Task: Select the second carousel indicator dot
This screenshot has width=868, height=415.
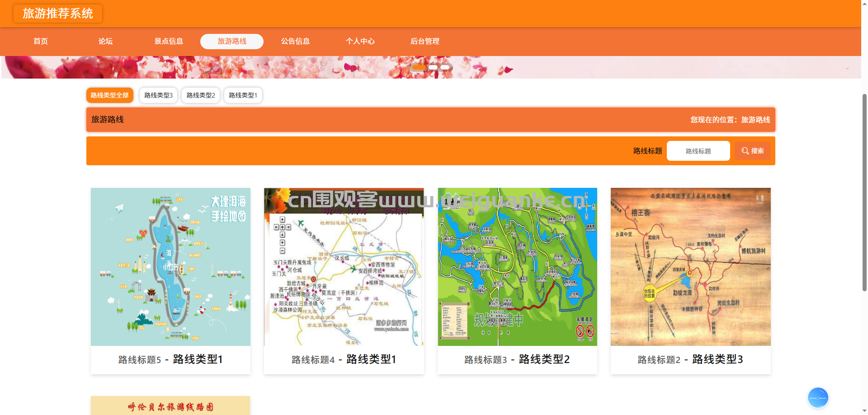Action: (x=433, y=67)
